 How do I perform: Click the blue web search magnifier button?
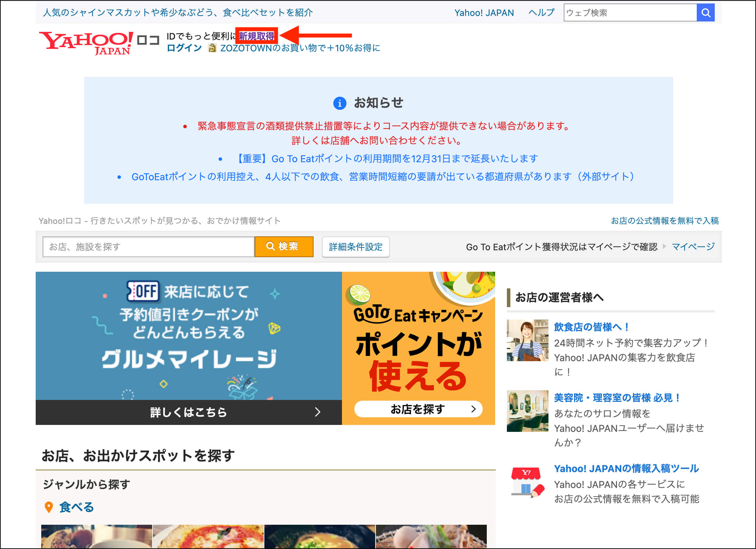[705, 13]
